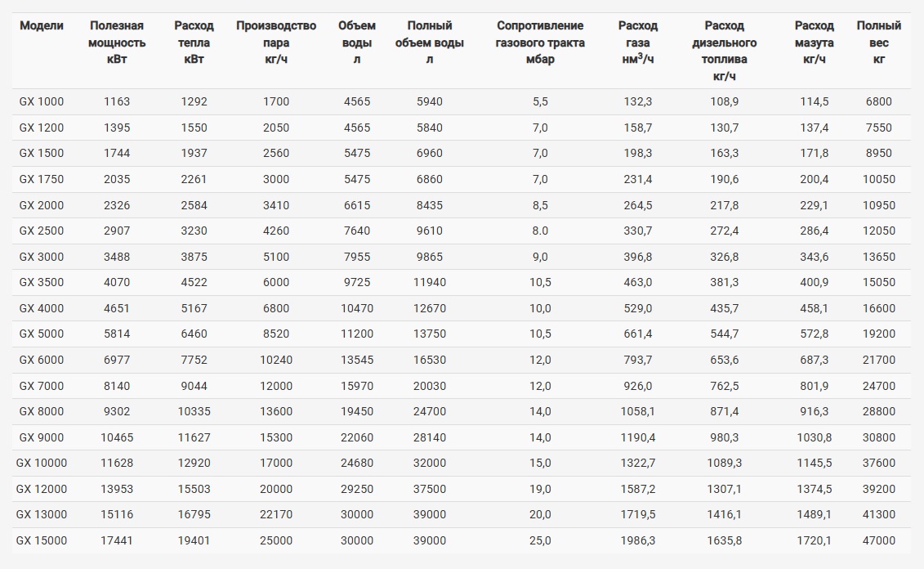Image resolution: width=924 pixels, height=569 pixels.
Task: Select the Полезная мощность кВт column header
Action: [117, 43]
